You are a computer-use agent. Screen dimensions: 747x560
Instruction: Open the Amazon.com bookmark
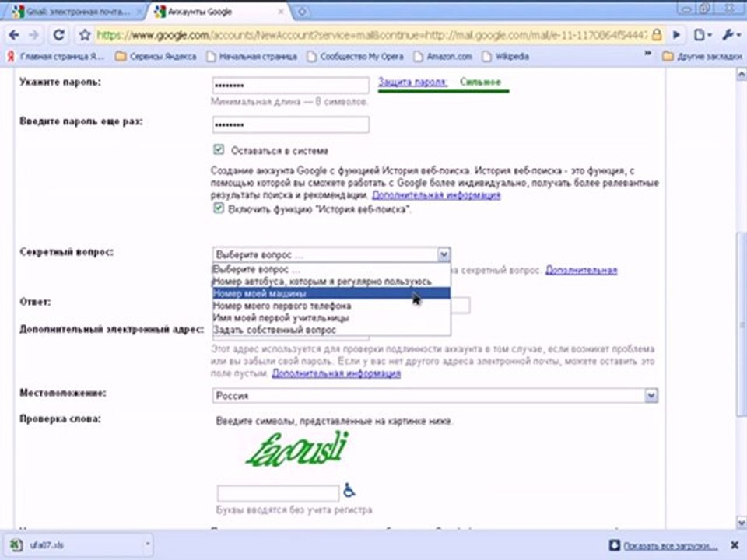point(443,56)
